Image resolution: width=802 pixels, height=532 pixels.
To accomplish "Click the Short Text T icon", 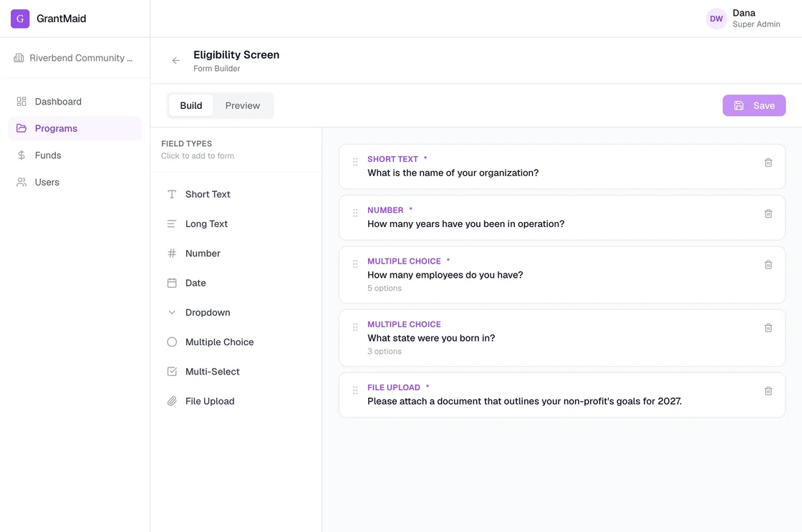I will pyautogui.click(x=172, y=194).
